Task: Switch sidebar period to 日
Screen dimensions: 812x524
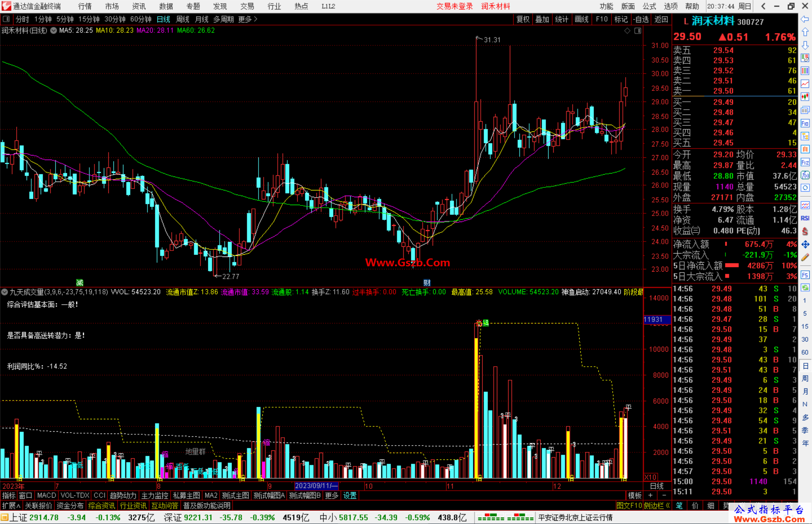Action: pos(805,365)
